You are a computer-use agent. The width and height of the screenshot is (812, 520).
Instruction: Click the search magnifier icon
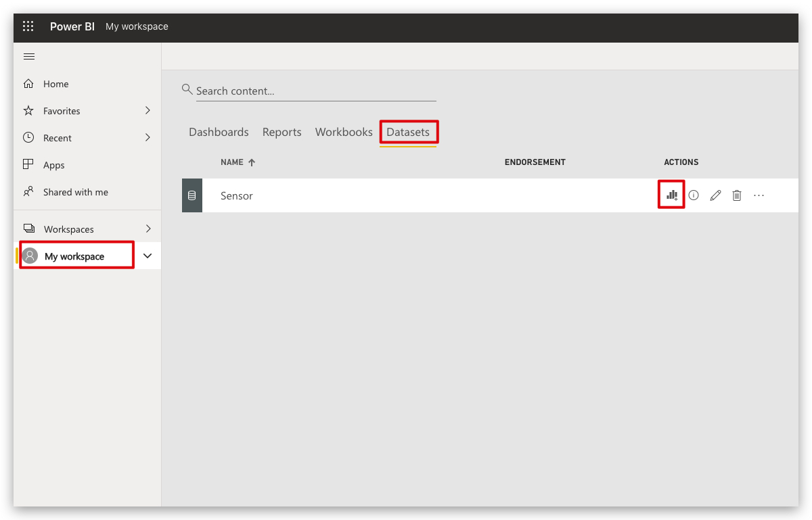click(x=187, y=89)
